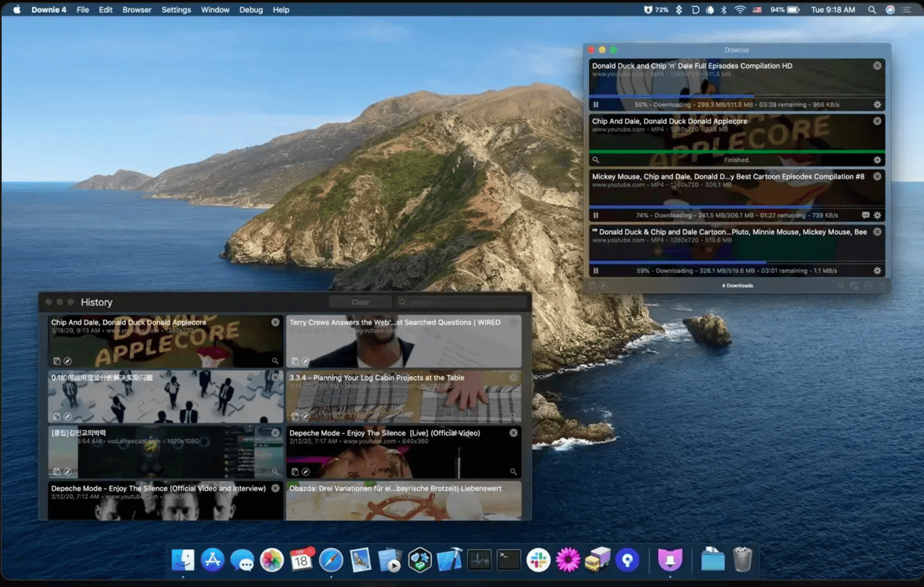Open settings gear for the 55% downloading item

[877, 105]
